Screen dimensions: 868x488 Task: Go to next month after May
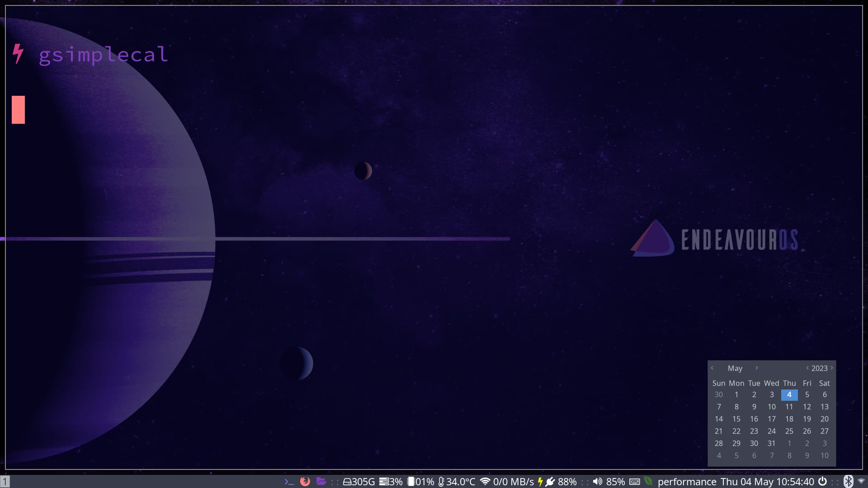pyautogui.click(x=757, y=368)
